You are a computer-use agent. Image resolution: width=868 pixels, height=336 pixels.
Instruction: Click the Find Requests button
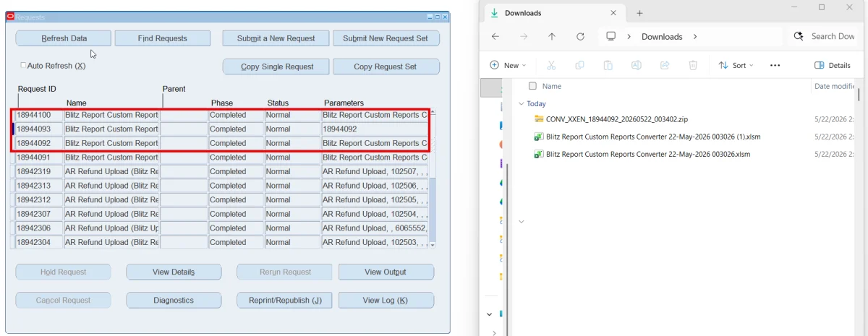162,38
